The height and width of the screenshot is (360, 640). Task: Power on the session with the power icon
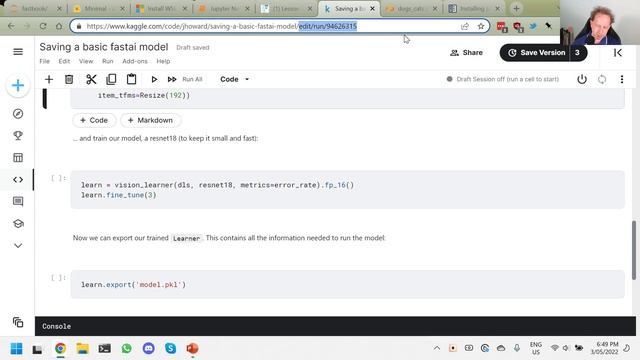pos(582,79)
